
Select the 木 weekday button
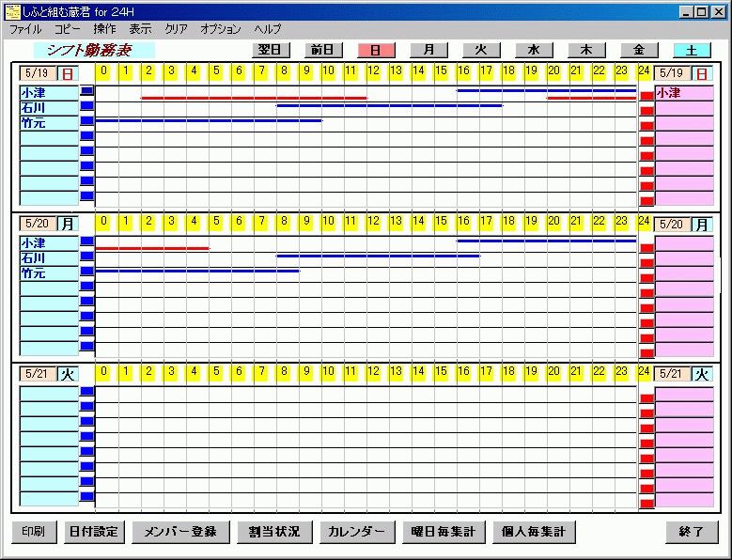coord(586,50)
